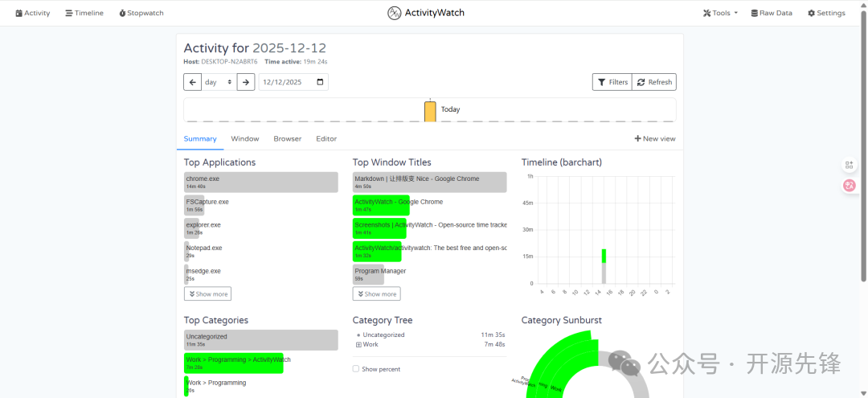This screenshot has width=868, height=398.
Task: Open the Tools dropdown menu
Action: [x=720, y=13]
